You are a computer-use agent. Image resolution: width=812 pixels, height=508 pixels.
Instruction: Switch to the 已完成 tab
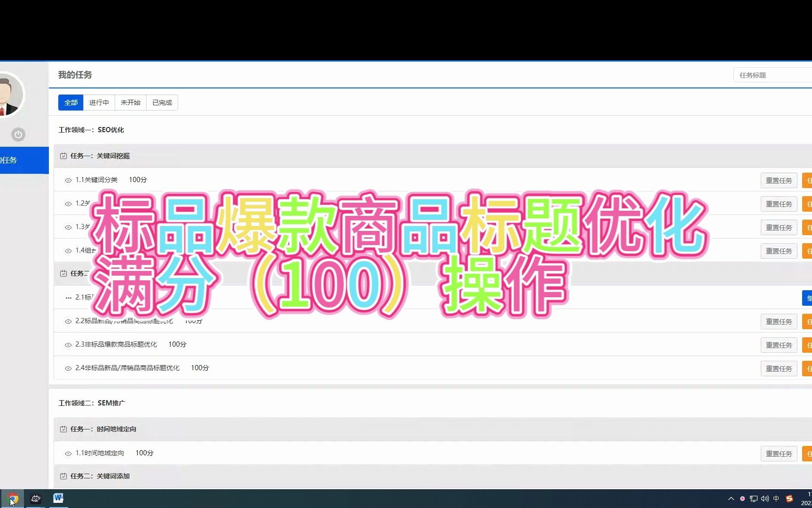pos(161,102)
